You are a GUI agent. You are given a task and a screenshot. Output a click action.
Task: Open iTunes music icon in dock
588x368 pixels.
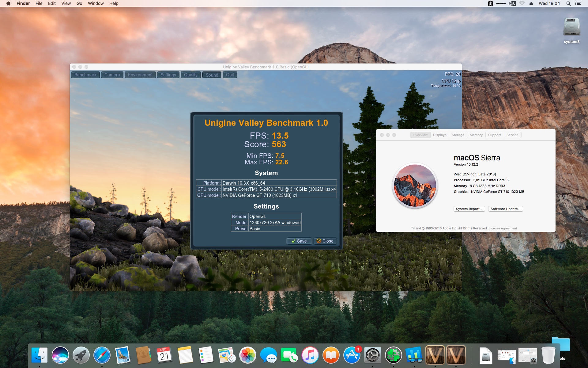point(310,355)
